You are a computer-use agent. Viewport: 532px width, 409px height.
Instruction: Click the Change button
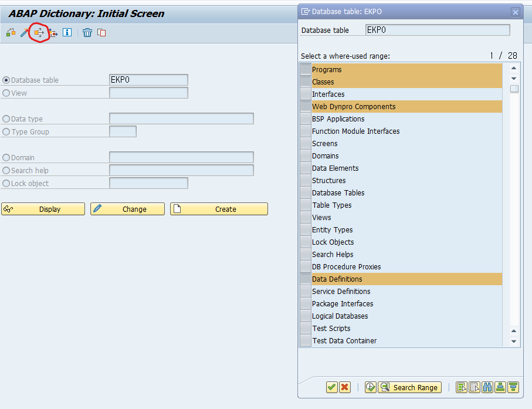pos(127,209)
